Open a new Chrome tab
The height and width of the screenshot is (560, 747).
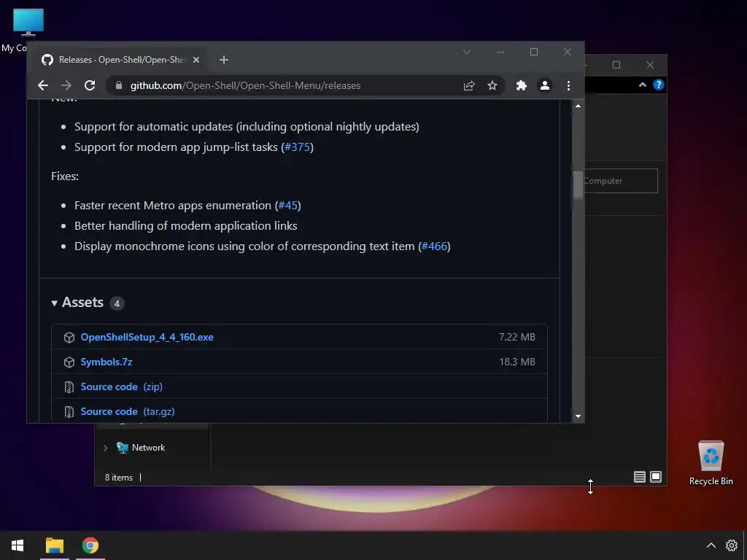224,60
